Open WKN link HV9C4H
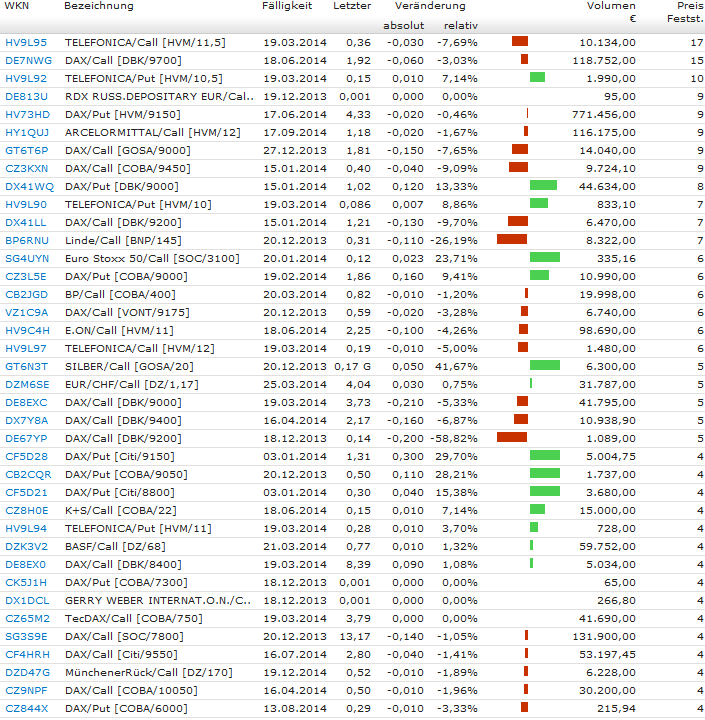 [28, 331]
